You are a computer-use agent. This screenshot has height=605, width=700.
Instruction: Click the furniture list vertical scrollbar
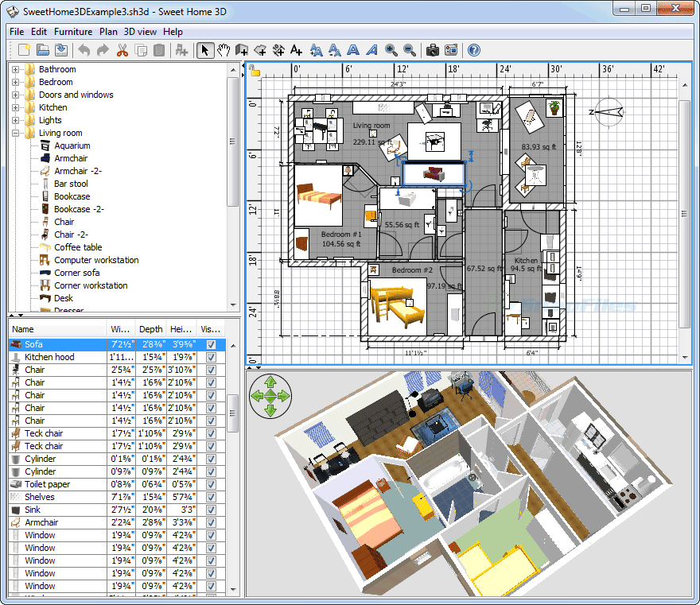[x=232, y=413]
